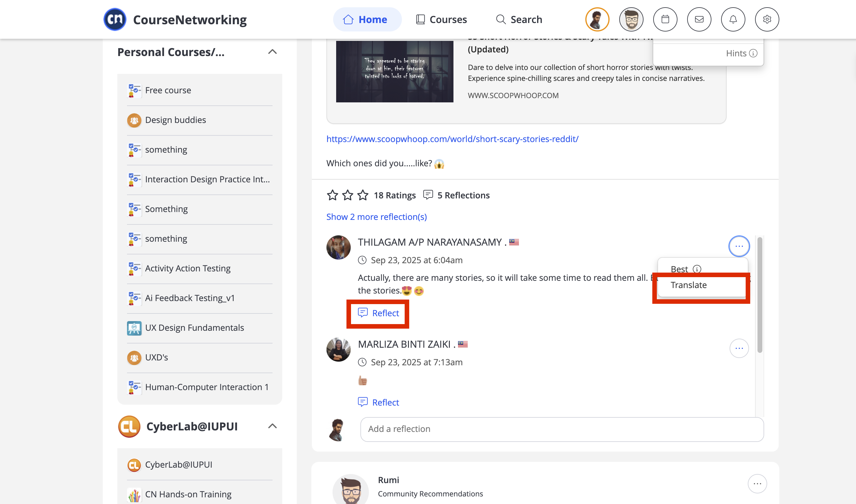Collapse the CyberLab@IUPUI section
Screen dimensions: 856x504
pyautogui.click(x=273, y=426)
